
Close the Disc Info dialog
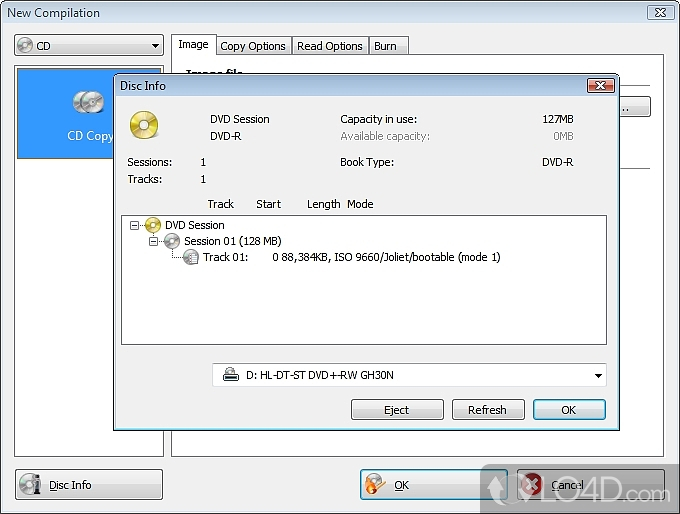click(x=601, y=85)
